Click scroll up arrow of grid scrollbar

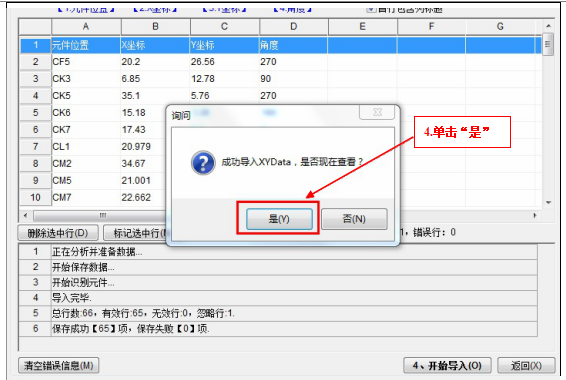(548, 26)
